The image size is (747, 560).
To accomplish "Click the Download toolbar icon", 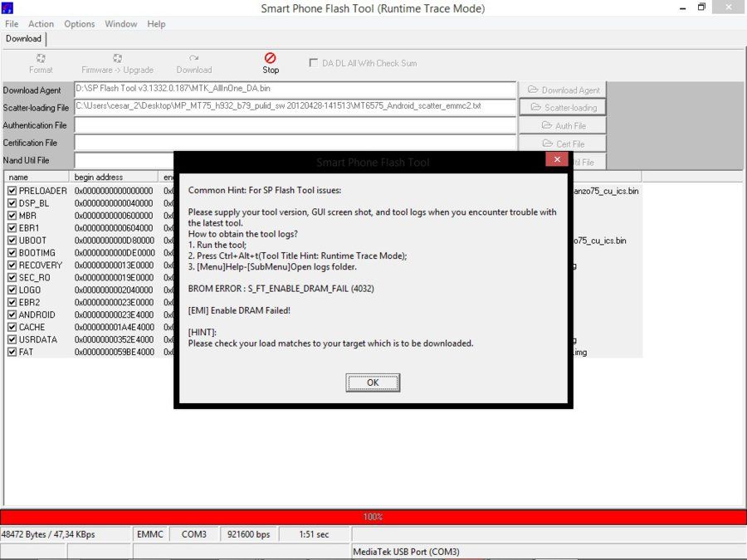I will (x=194, y=58).
